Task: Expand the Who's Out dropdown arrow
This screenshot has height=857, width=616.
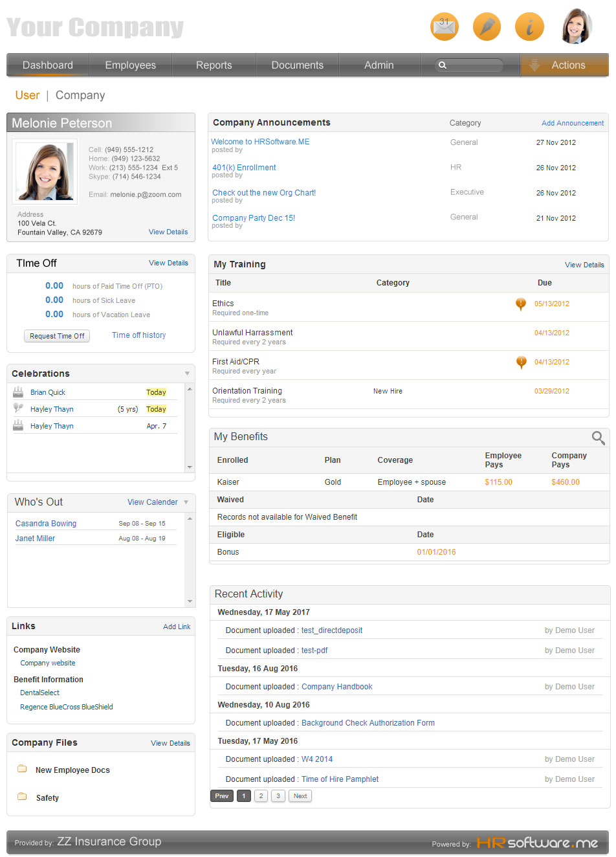Action: coord(186,502)
